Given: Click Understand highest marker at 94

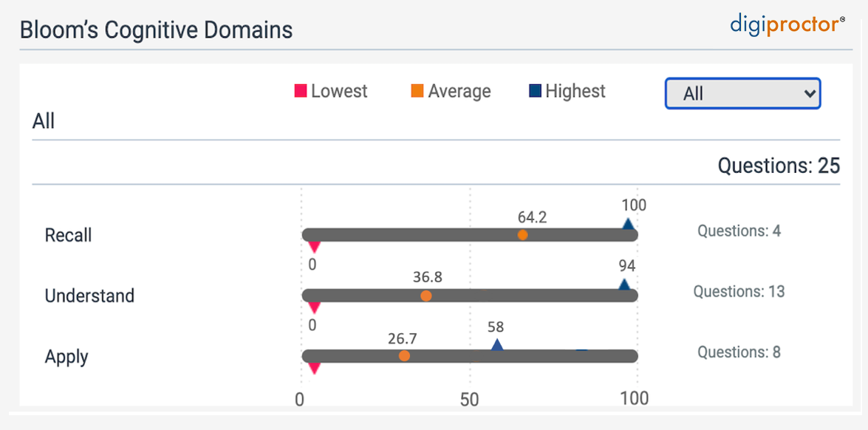Looking at the screenshot, I should click(x=624, y=284).
